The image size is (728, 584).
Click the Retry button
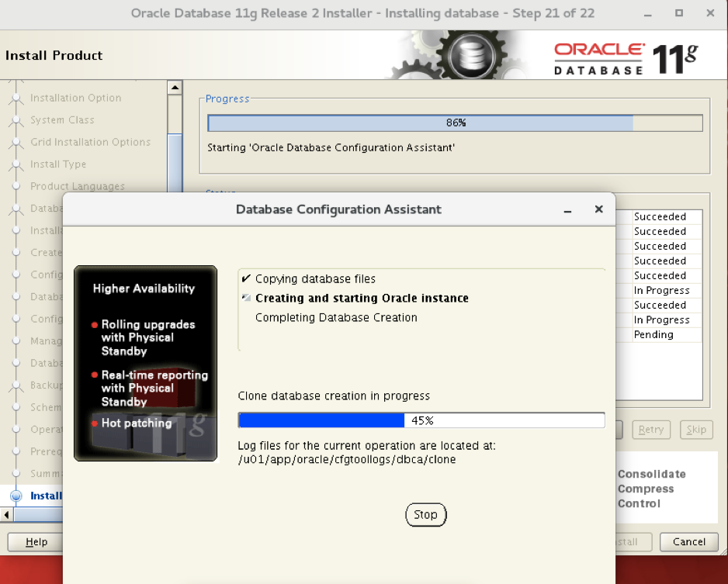coord(653,429)
